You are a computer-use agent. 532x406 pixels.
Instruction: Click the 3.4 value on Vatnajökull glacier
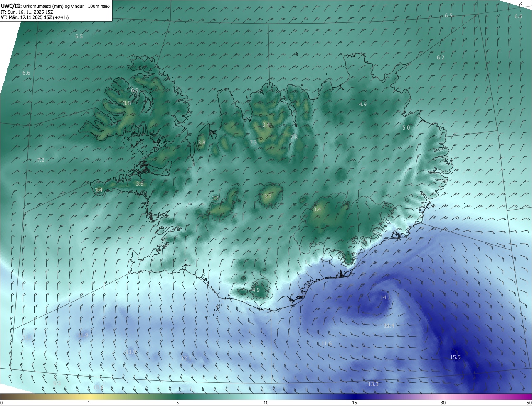317,210
